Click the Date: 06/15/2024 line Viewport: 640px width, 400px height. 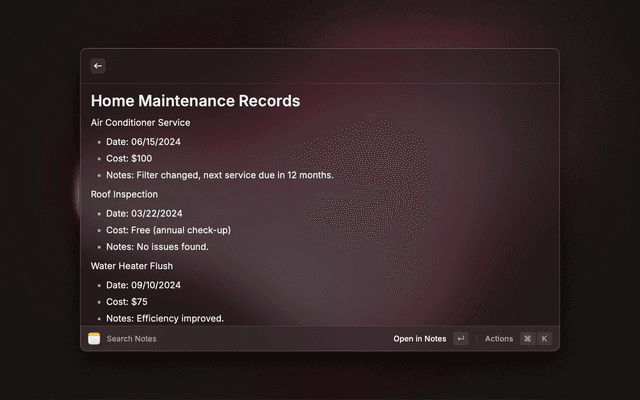coord(144,141)
